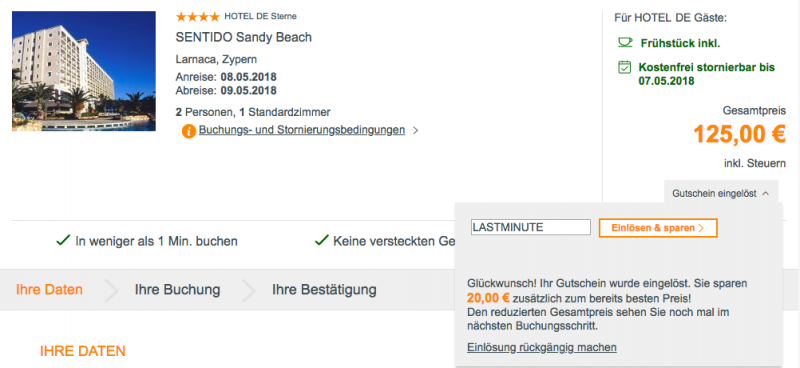Select the 'Ihre Buchung' step tab
800x368 pixels.
coord(178,290)
